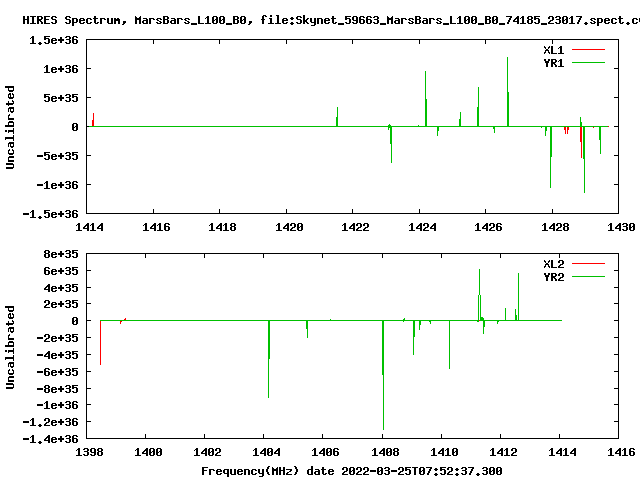Click the 1404 x-axis tick label

[x=266, y=452]
